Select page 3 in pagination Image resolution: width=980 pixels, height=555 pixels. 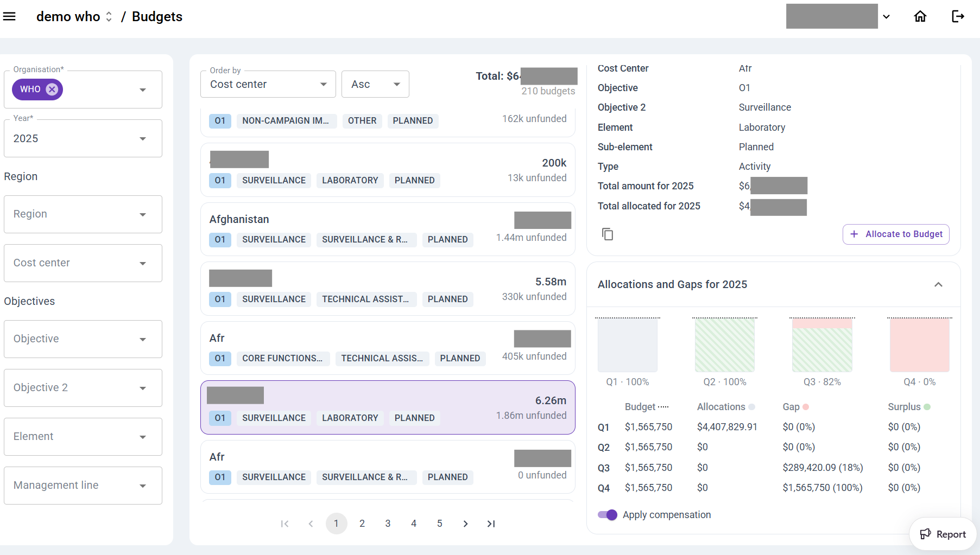[x=388, y=524]
